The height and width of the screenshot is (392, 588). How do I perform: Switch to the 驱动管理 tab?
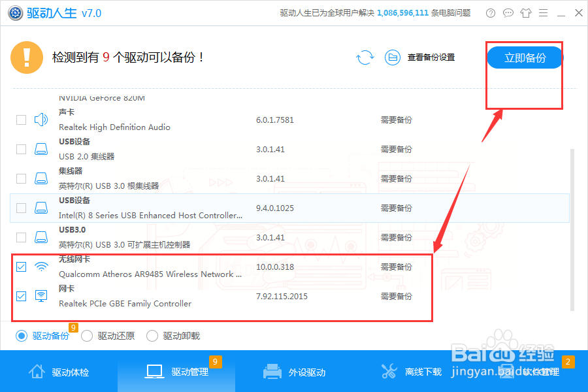coord(176,371)
